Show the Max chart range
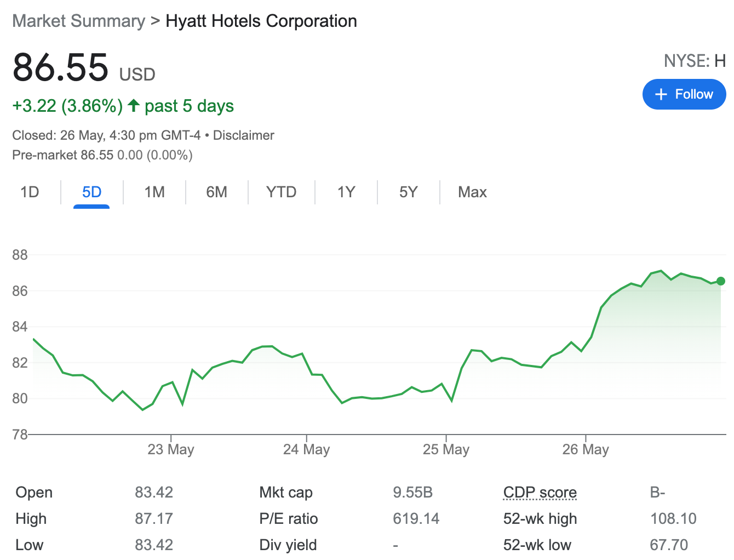This screenshot has width=734, height=560. click(x=472, y=192)
